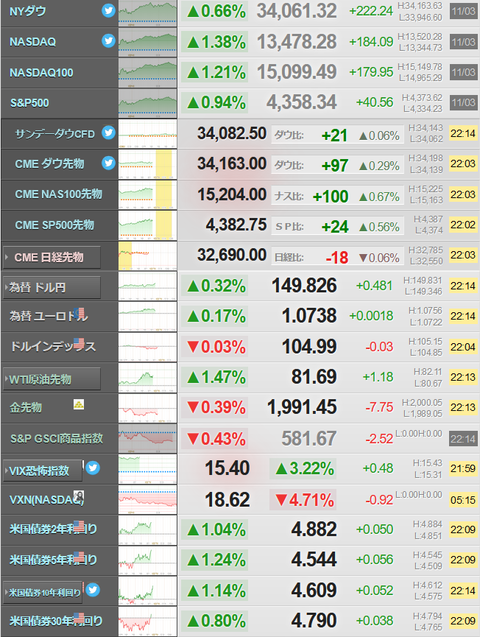Open the NASDAQ100 index link

(41, 73)
